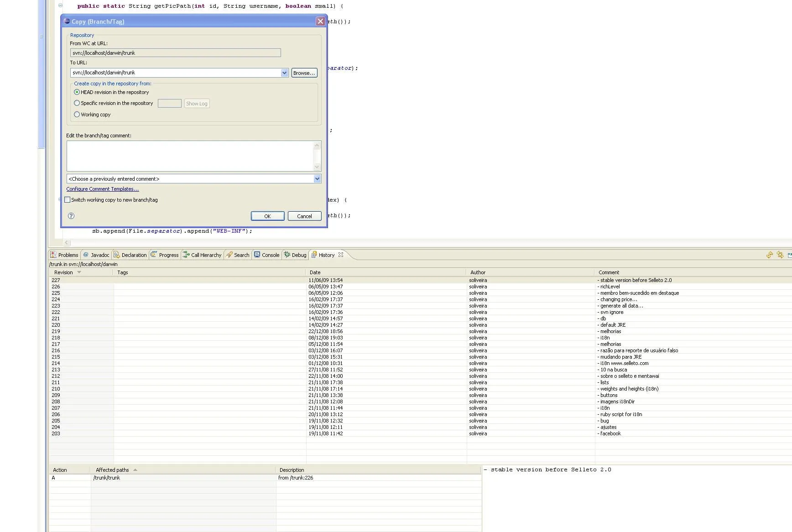This screenshot has width=792, height=532.
Task: Click the Affected paths sort indicator
Action: (135, 470)
